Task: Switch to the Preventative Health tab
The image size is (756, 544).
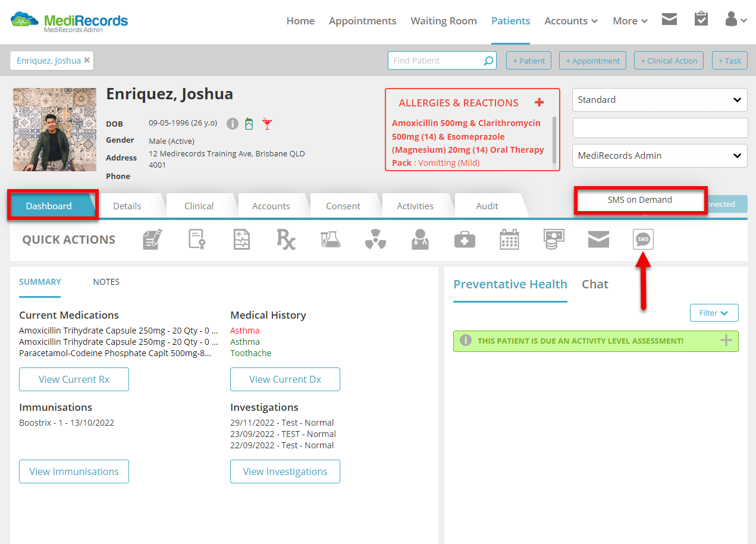Action: (x=510, y=284)
